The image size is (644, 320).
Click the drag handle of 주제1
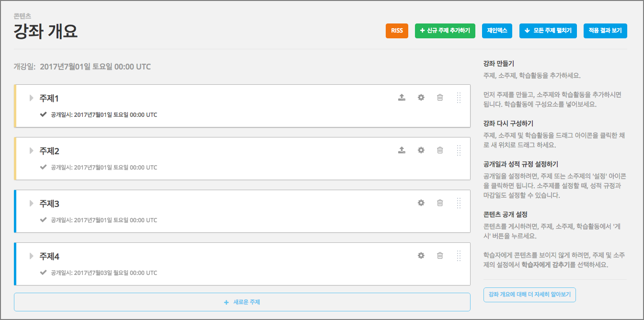tap(459, 98)
